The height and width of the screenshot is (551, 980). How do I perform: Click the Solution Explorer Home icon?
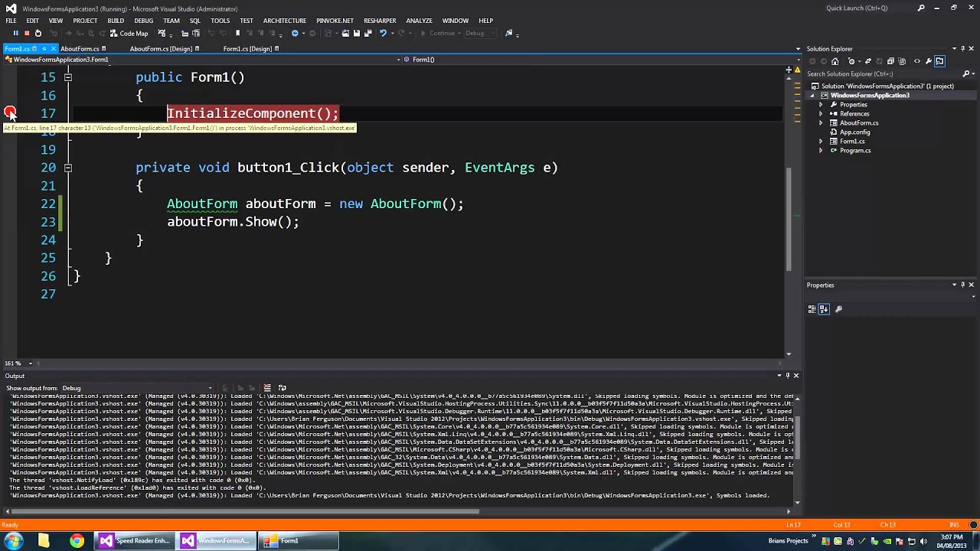coord(835,61)
